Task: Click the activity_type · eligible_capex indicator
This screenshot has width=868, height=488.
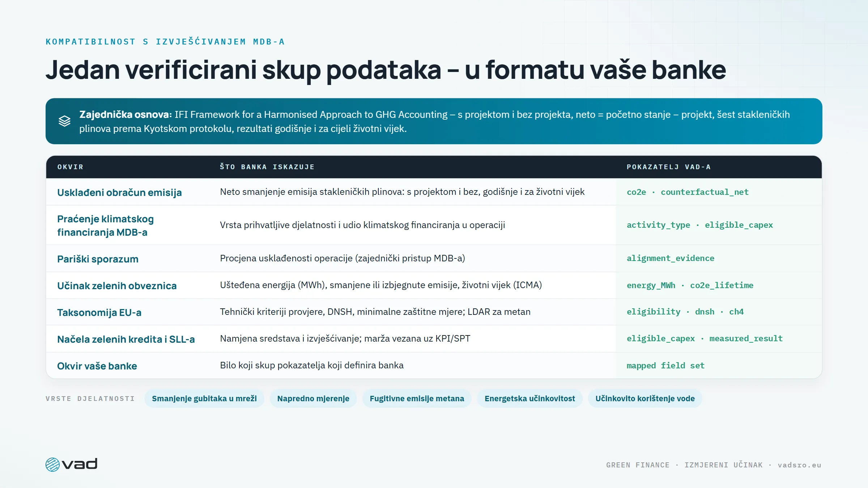Action: [x=700, y=225]
